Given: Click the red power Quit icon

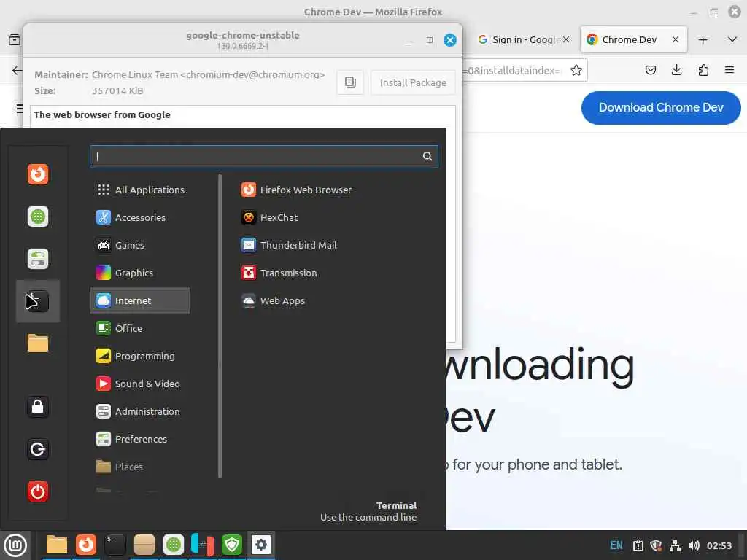Looking at the screenshot, I should coord(38,491).
